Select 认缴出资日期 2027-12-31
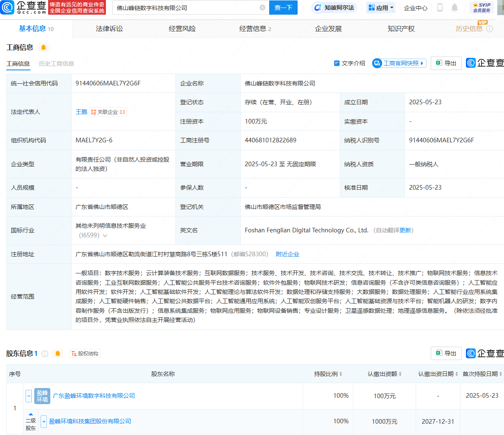This screenshot has width=504, height=435. coord(438,422)
